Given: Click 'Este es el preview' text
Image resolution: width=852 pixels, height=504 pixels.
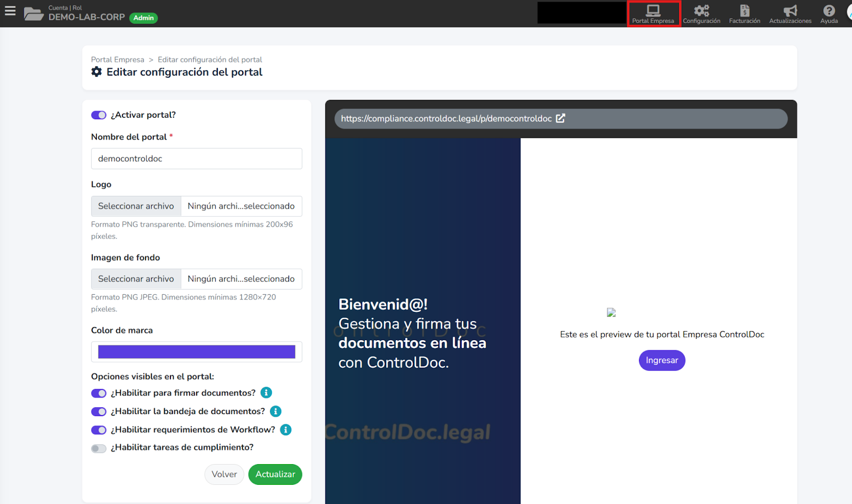Looking at the screenshot, I should click(662, 334).
